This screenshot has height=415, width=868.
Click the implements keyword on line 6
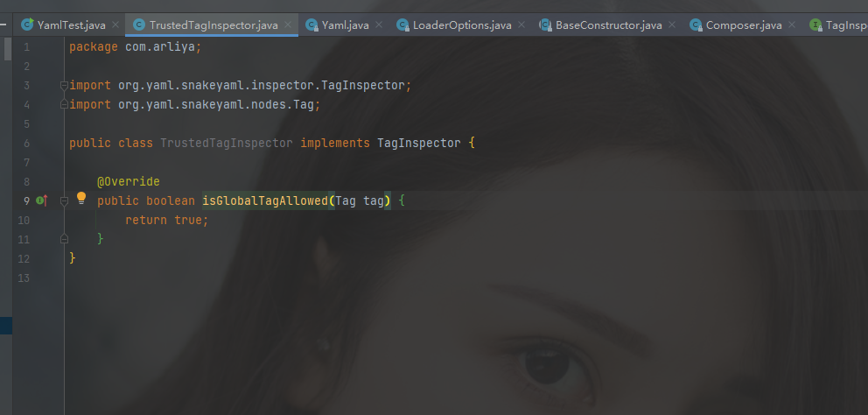335,143
